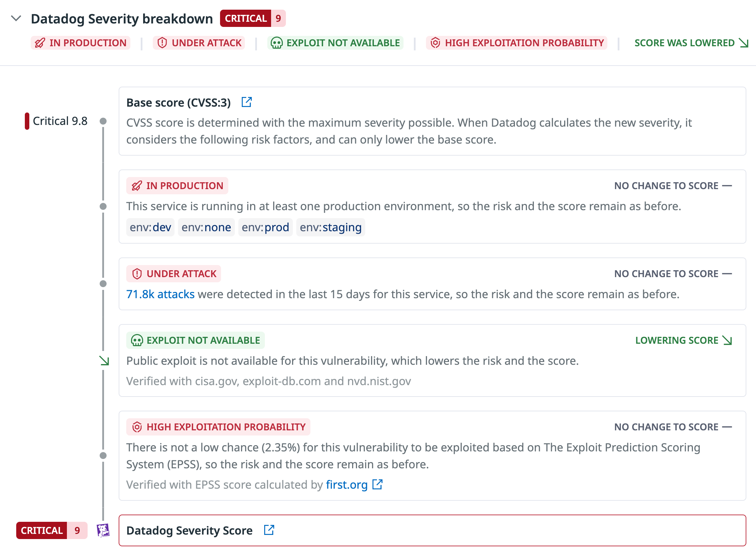Click the IN PRODUCTION badge in its card

point(177,186)
